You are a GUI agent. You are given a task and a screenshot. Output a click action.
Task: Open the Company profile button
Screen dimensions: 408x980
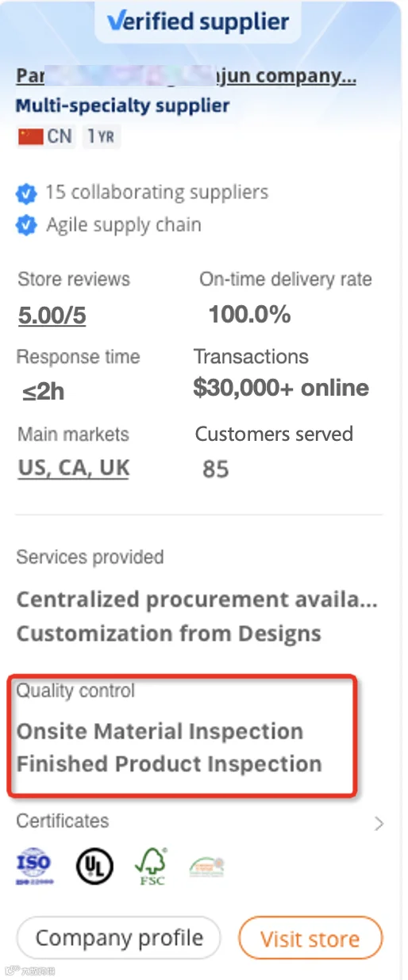[118, 939]
